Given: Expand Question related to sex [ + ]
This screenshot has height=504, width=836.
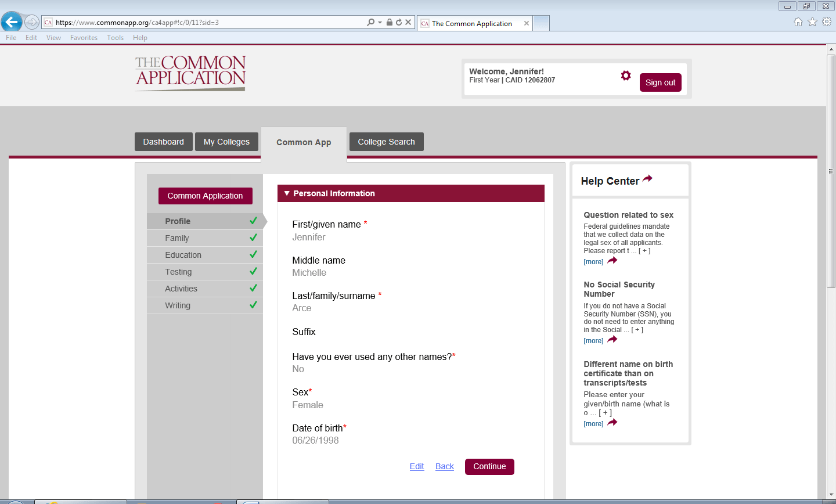Looking at the screenshot, I should pos(644,251).
